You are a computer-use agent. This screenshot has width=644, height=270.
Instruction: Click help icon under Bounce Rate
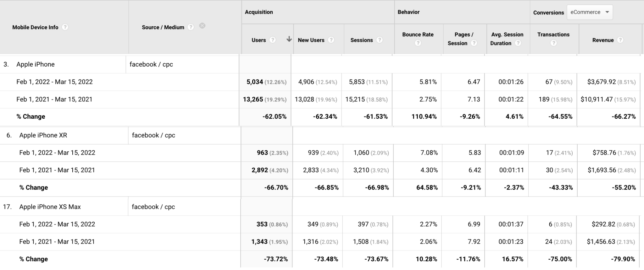(418, 43)
